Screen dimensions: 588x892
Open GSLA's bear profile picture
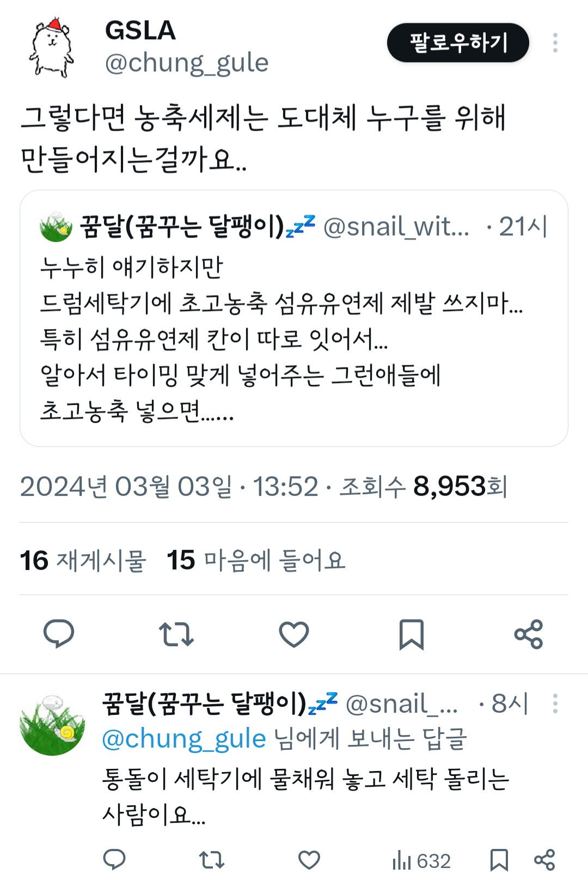[52, 48]
